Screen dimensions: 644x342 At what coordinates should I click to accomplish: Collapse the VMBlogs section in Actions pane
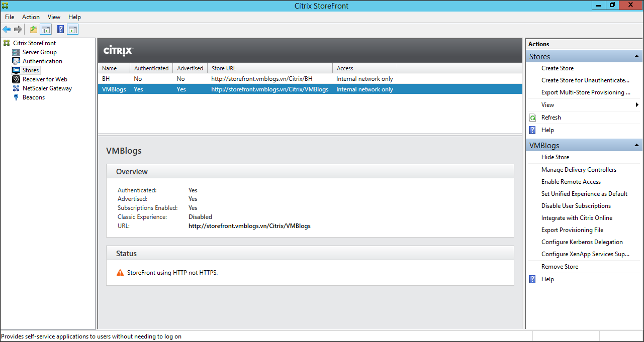pyautogui.click(x=636, y=146)
